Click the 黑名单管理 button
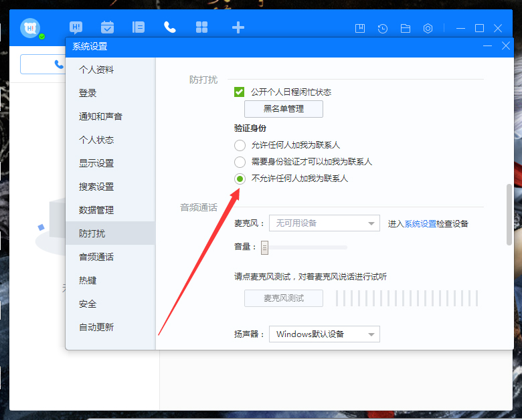Screen dimensions: 522x420 tap(284, 108)
